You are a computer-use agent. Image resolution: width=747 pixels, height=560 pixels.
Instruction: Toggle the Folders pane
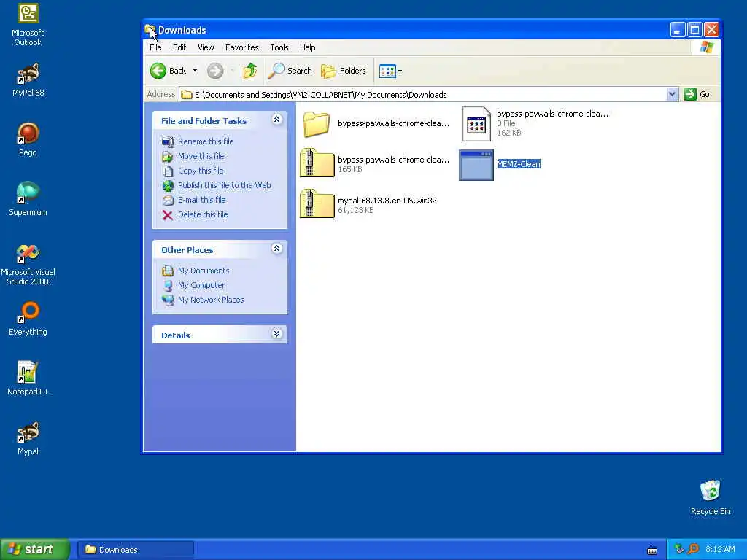coord(344,71)
